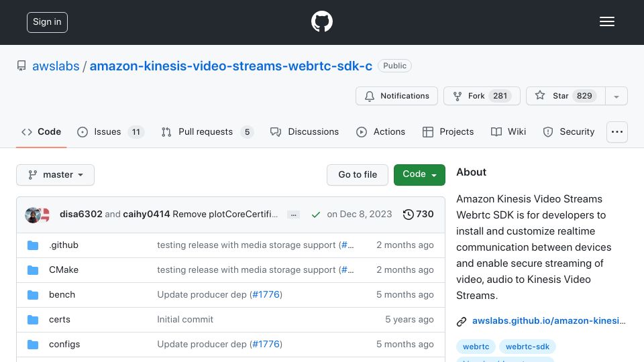Viewport: 644px width, 362px height.
Task: Click the star icon to star repo
Action: [x=539, y=96]
